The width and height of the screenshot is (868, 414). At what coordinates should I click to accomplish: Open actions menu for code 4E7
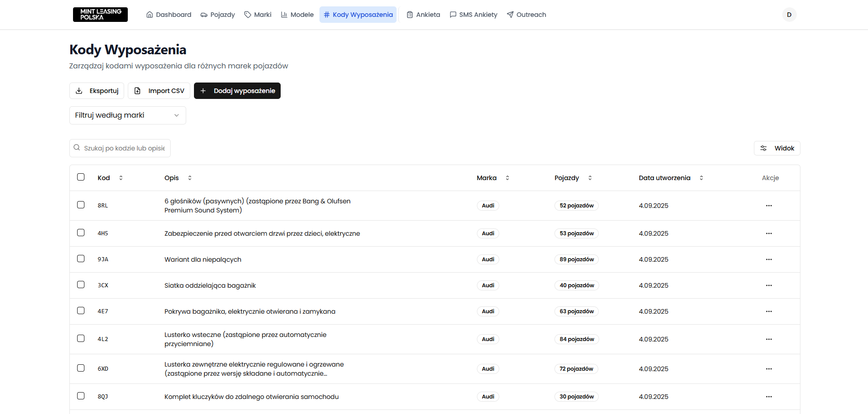click(769, 311)
